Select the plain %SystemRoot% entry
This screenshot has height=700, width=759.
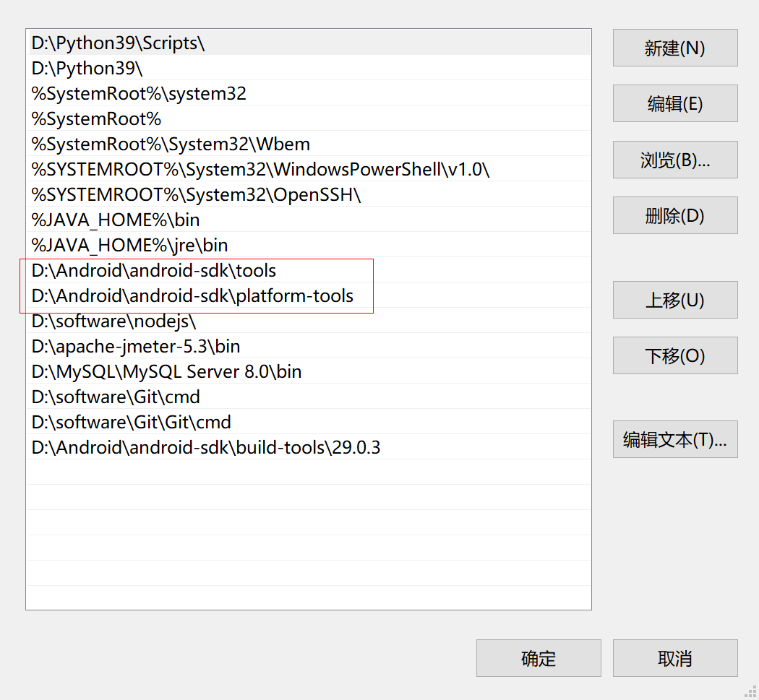click(x=309, y=118)
